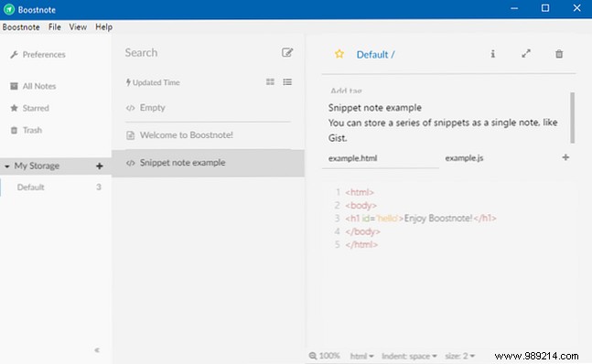Collapse the My Storage tree arrow
Viewport: 592px width, 364px height.
coord(6,166)
